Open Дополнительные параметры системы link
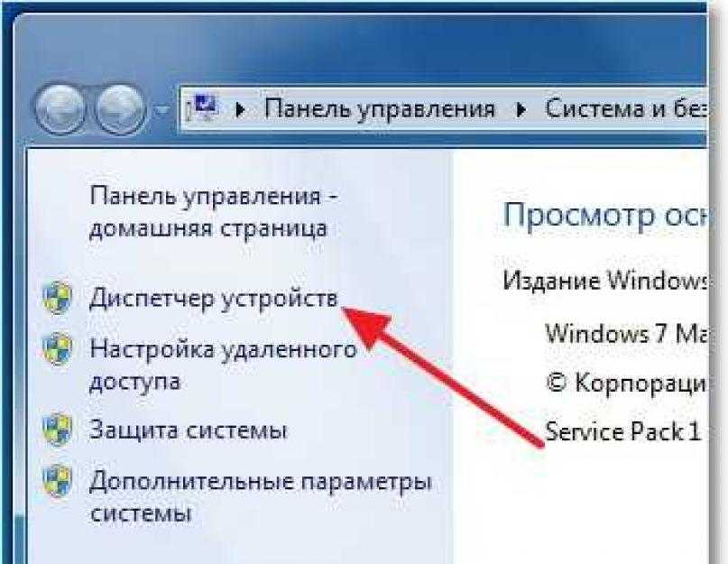Image resolution: width=728 pixels, height=564 pixels. coord(261,497)
